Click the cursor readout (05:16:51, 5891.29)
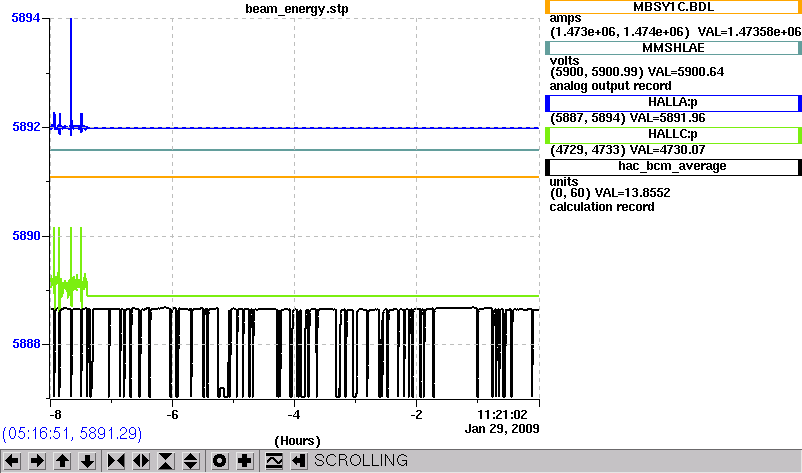The height and width of the screenshot is (473, 802). pyautogui.click(x=72, y=434)
